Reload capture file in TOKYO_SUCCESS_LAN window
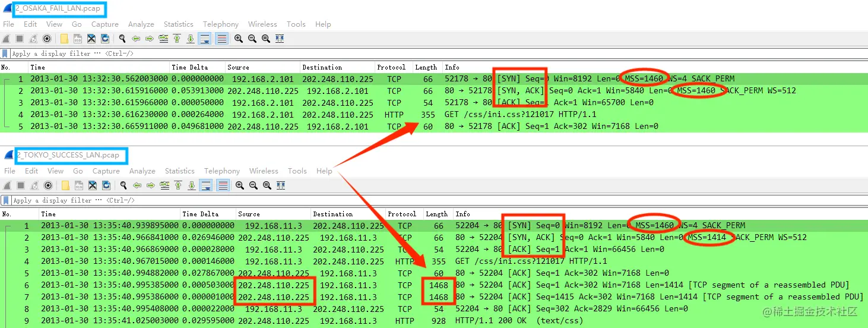 [106, 185]
